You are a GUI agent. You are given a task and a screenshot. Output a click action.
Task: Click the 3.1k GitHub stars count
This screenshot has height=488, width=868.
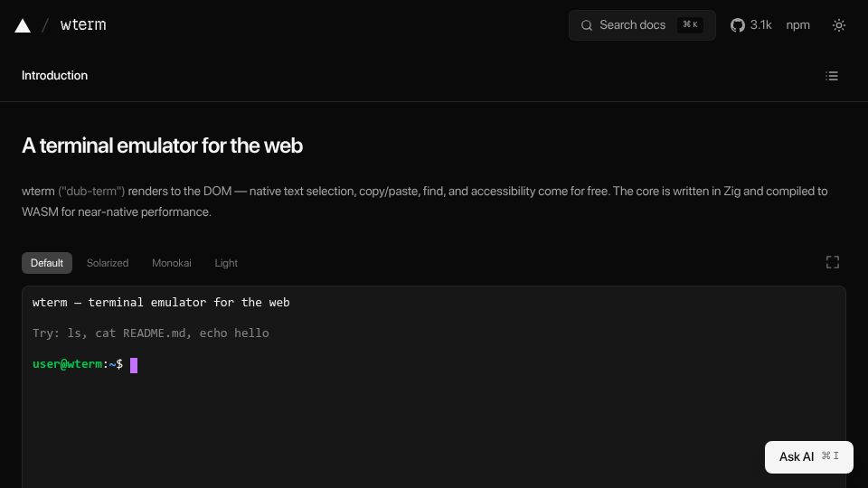(760, 25)
